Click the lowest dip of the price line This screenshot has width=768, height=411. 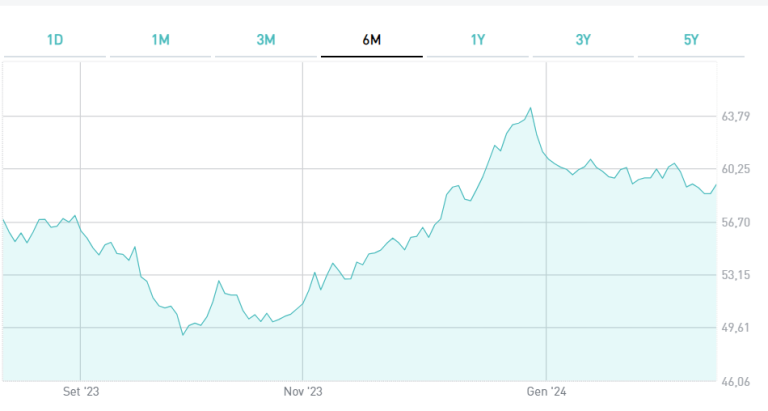183,334
